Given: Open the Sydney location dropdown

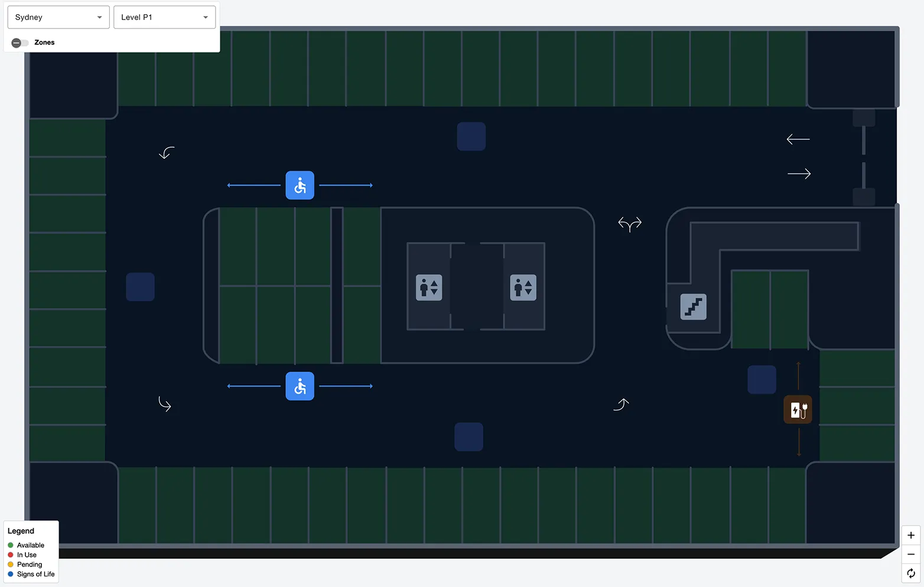Looking at the screenshot, I should tap(58, 17).
